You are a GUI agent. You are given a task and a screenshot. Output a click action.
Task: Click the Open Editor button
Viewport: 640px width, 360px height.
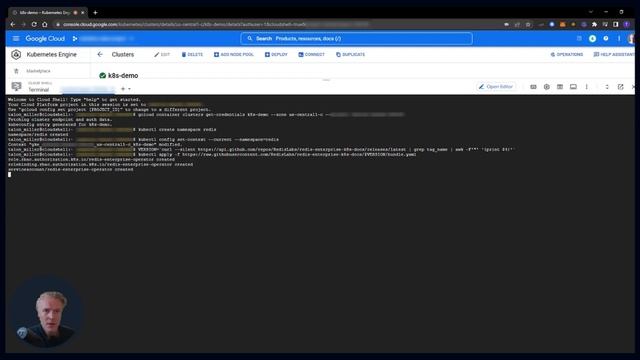(496, 87)
